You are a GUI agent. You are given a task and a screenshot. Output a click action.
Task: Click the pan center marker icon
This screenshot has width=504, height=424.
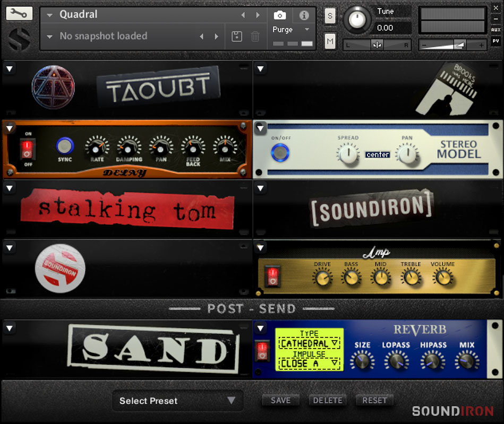377,45
